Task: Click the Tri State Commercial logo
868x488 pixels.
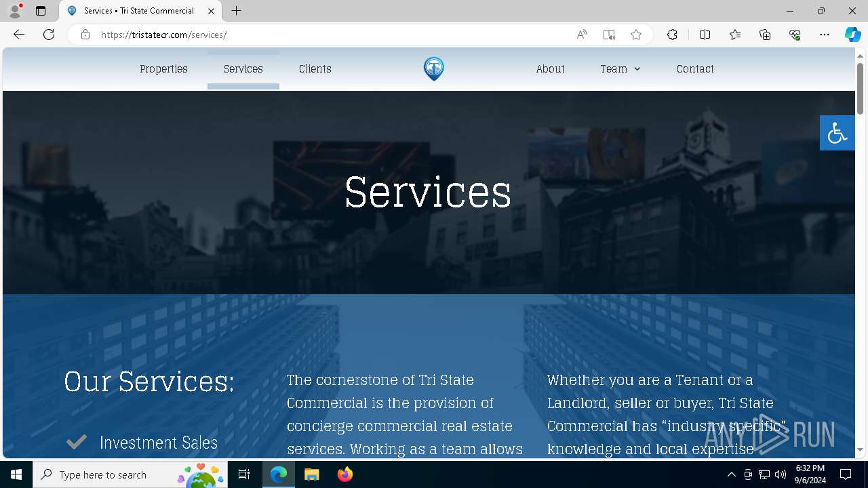Action: tap(434, 68)
